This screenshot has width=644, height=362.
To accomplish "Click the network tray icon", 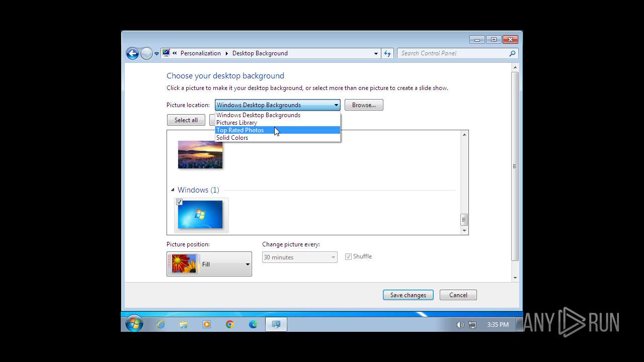I will pos(472,325).
